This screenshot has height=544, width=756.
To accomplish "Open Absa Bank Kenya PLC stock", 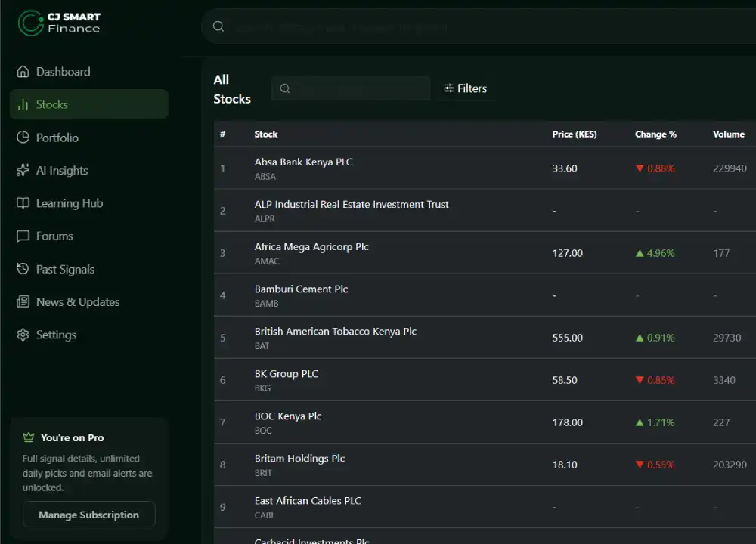I will (x=303, y=162).
